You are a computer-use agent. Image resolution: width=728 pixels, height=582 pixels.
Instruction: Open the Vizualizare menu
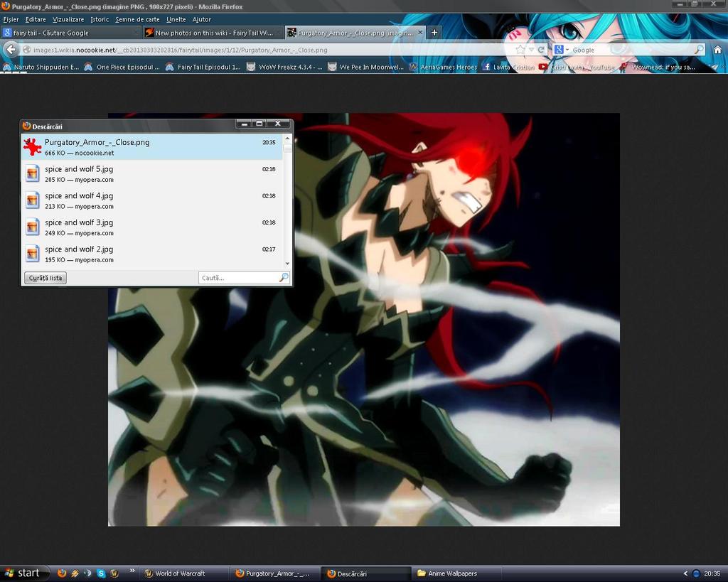[68, 19]
